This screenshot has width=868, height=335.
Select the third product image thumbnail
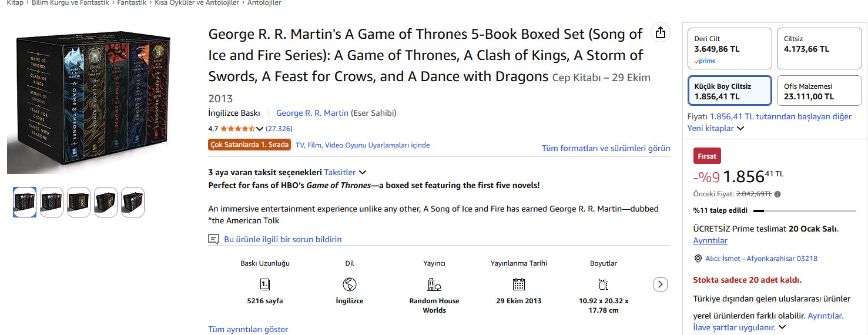pyautogui.click(x=79, y=202)
